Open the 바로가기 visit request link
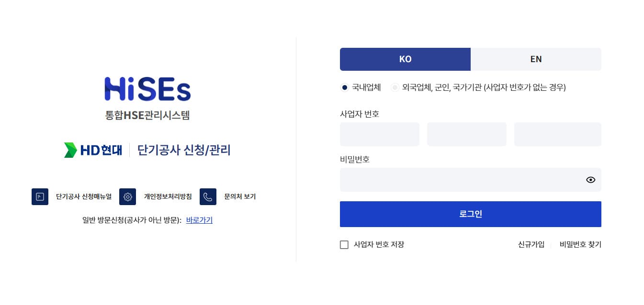Viewport: 644px width, 305px height. (199, 219)
